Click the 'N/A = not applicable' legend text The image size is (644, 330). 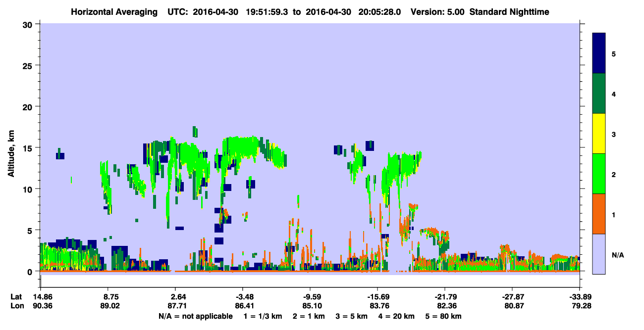[x=195, y=316]
